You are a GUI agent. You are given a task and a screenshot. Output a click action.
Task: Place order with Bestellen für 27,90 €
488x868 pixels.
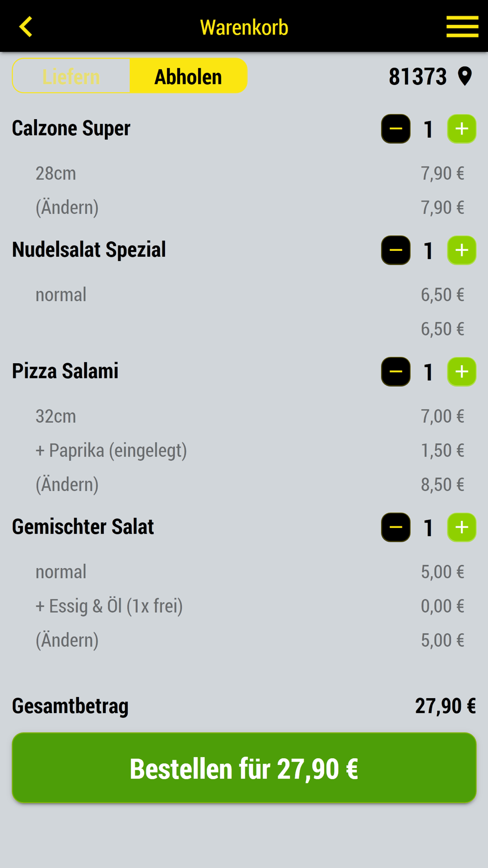[x=244, y=768]
